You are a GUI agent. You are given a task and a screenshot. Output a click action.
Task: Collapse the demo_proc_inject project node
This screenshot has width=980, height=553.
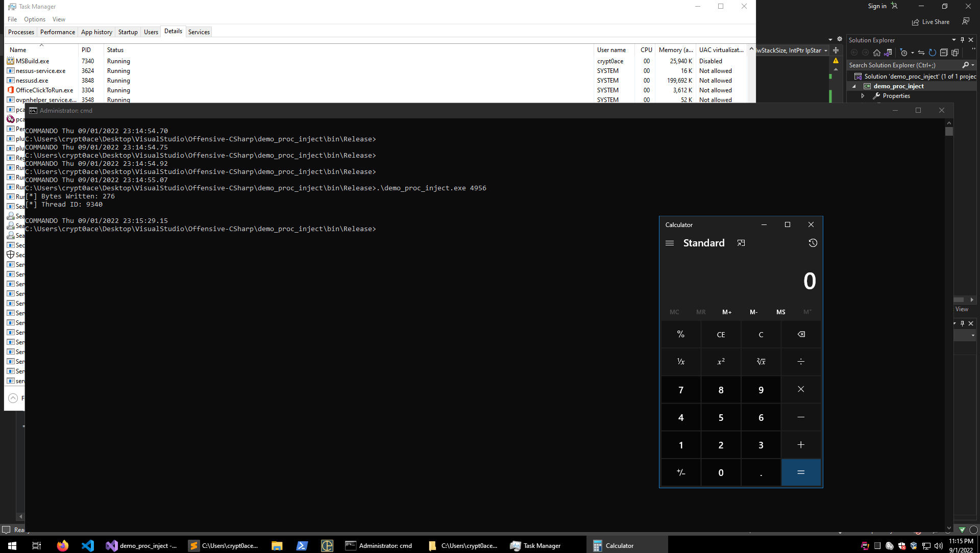pyautogui.click(x=854, y=86)
